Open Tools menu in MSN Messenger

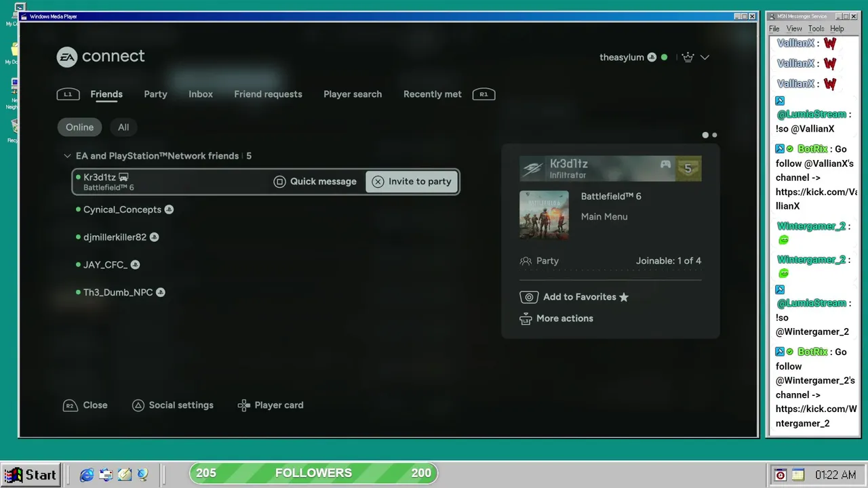coord(816,28)
